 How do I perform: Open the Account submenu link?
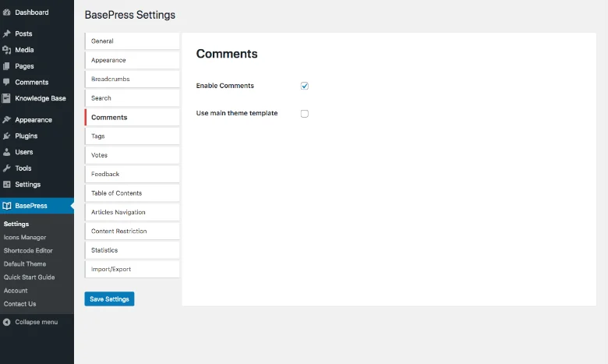coord(16,291)
